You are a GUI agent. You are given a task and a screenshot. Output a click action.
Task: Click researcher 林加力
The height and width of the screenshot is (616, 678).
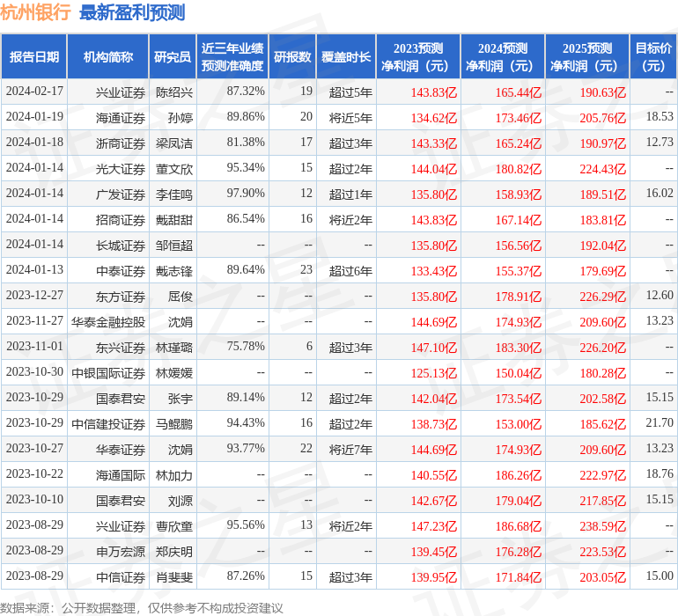pos(174,475)
